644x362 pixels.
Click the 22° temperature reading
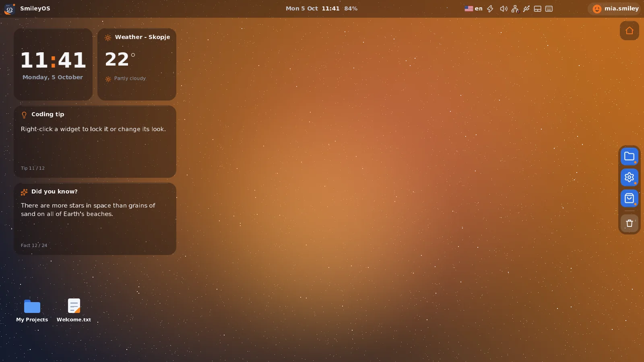120,59
